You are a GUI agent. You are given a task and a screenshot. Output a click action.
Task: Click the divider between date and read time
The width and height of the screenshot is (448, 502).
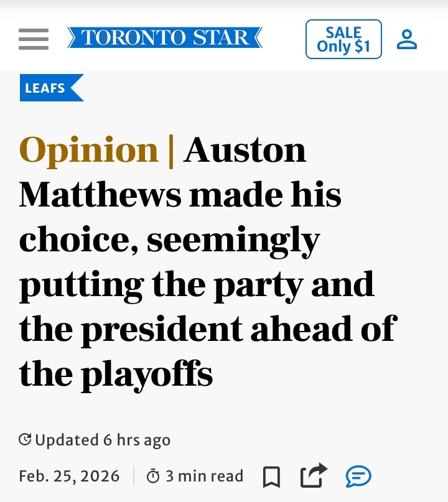pos(134,476)
